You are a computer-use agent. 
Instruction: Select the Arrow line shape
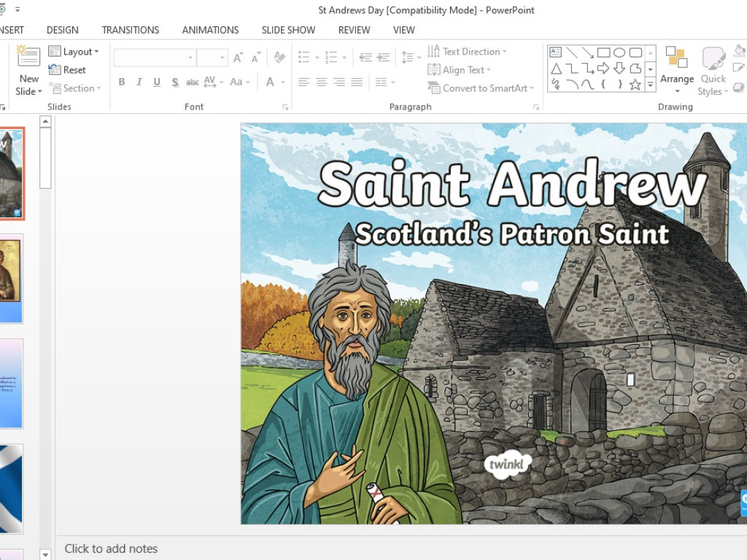[587, 52]
